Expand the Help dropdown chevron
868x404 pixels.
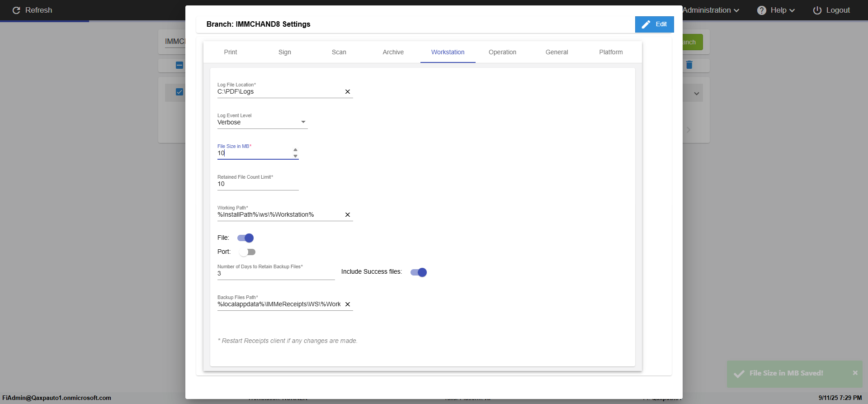792,10
